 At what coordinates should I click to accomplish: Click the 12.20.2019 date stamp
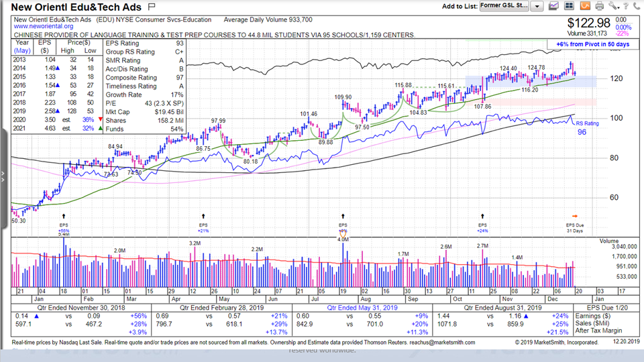click(627, 341)
